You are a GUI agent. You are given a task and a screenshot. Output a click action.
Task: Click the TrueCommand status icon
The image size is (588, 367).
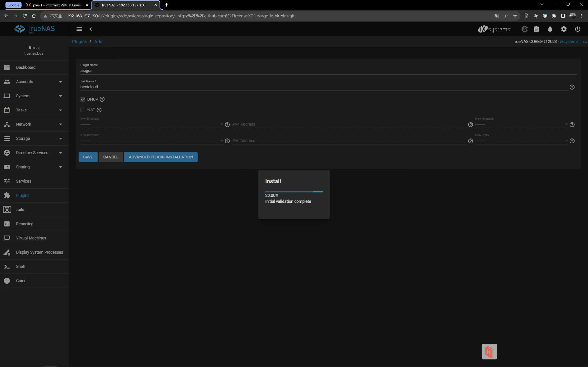point(525,29)
